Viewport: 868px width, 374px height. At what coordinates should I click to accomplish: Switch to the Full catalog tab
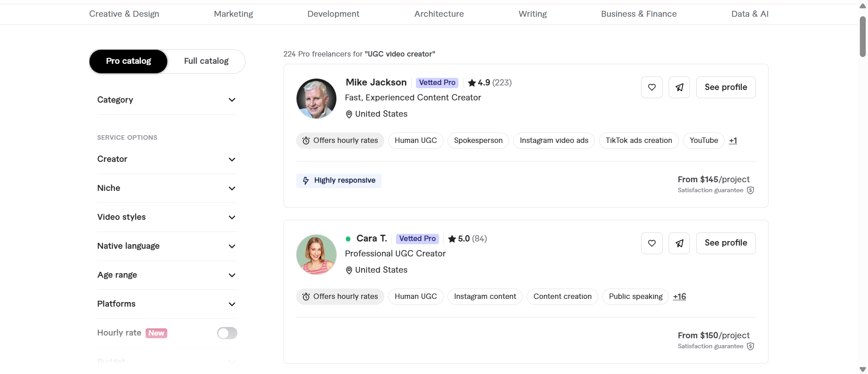pos(206,62)
